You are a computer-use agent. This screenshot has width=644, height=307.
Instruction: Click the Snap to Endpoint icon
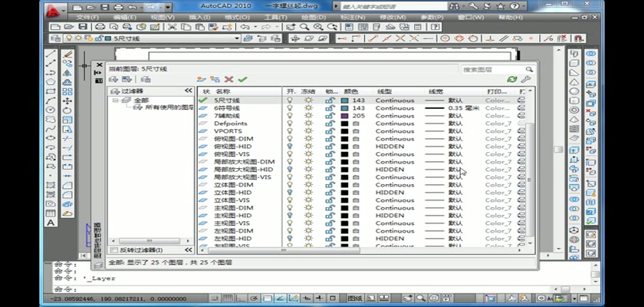[373, 38]
